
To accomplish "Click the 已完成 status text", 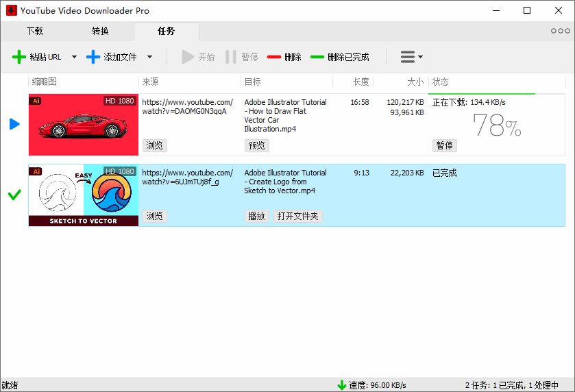I will tap(445, 173).
